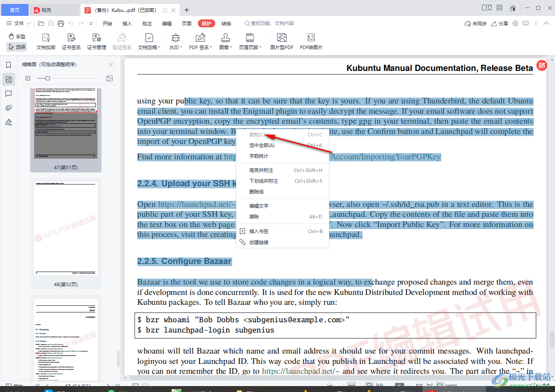
Task: Activate the Select tool (选择)
Action: pyautogui.click(x=17, y=47)
